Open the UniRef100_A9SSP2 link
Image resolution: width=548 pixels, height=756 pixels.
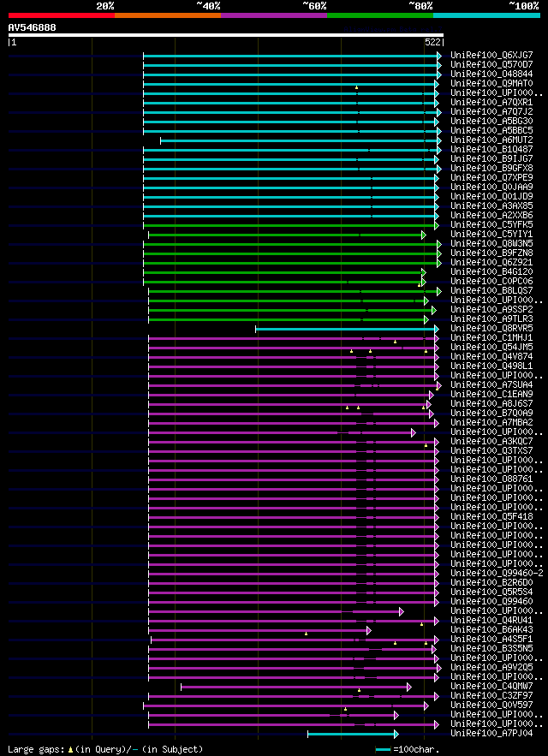tap(491, 308)
